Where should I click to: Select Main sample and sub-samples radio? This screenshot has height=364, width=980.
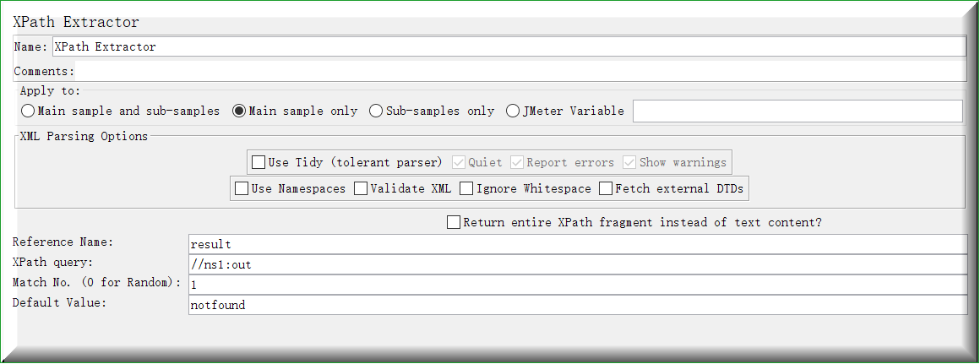(x=121, y=111)
